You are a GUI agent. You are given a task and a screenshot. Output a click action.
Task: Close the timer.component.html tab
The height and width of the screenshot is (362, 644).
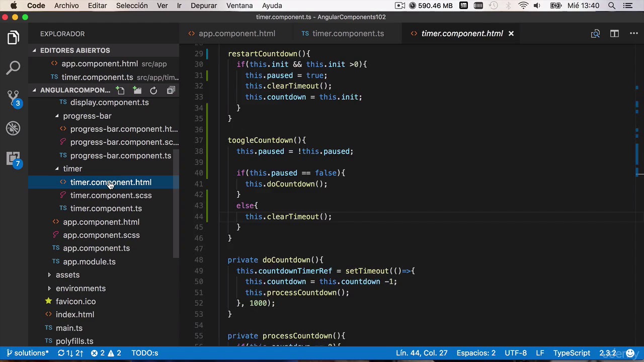point(511,34)
